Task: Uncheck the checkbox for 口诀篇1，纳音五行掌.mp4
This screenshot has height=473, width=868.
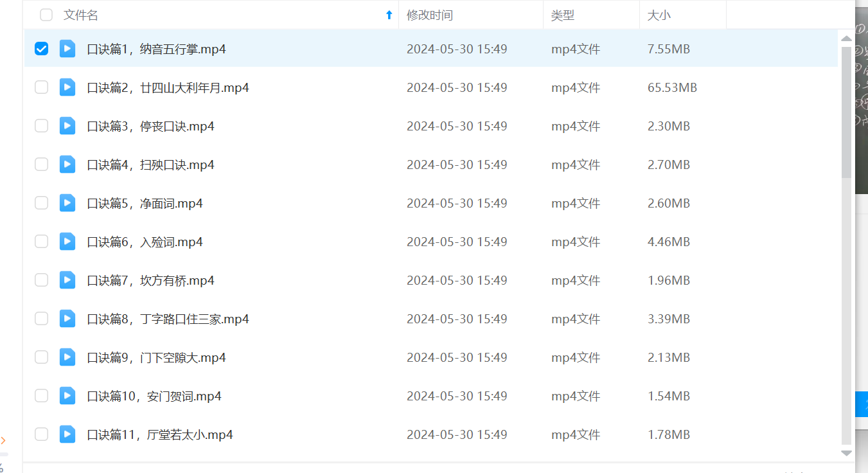Action: (x=42, y=49)
